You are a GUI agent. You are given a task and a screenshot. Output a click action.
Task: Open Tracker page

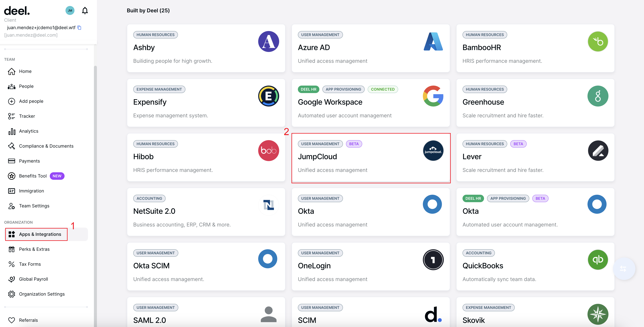coord(46,116)
